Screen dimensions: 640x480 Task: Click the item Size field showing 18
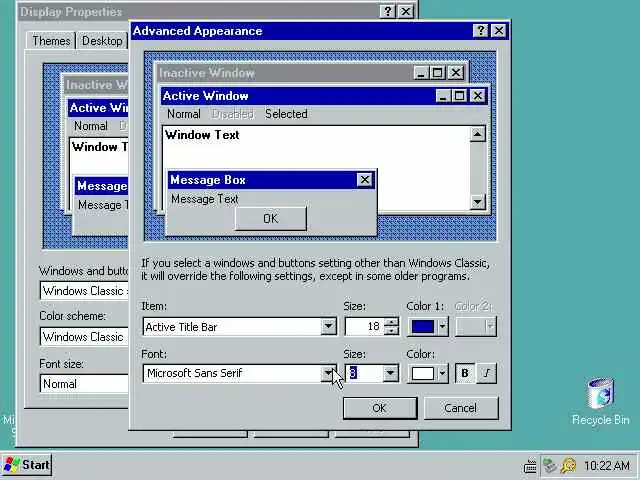[364, 327]
